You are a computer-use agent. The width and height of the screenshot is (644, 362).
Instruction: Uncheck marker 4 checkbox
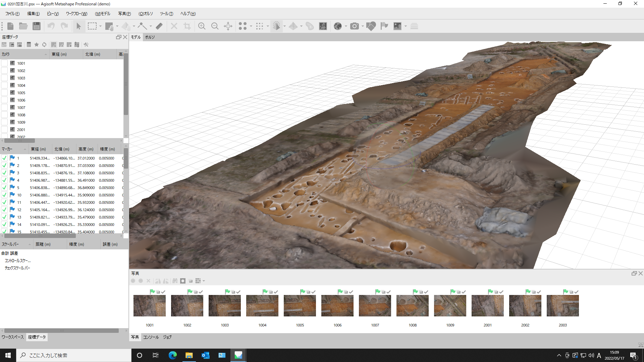coord(4,180)
